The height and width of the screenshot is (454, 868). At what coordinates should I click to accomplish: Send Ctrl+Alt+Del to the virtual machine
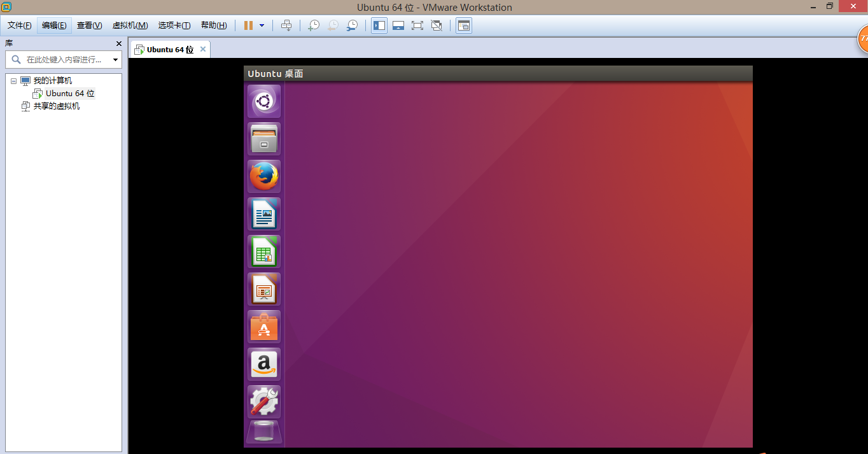tap(286, 25)
